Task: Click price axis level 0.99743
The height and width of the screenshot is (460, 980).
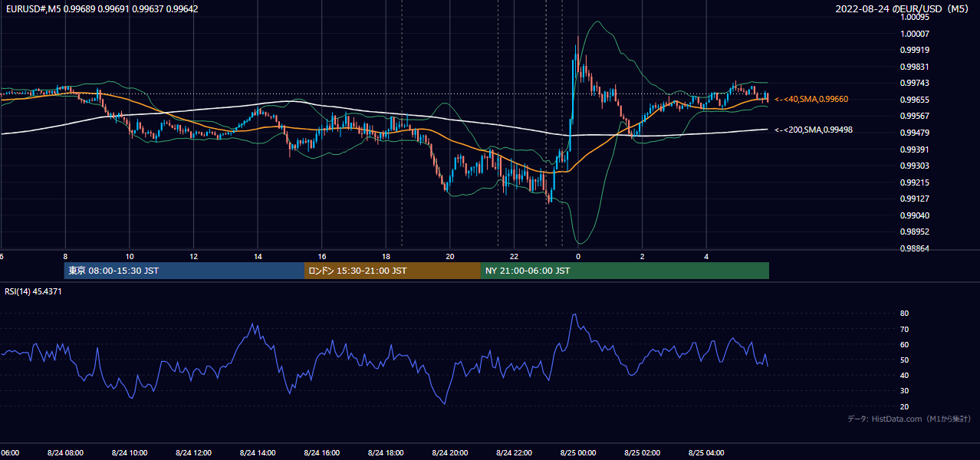Action: click(916, 83)
